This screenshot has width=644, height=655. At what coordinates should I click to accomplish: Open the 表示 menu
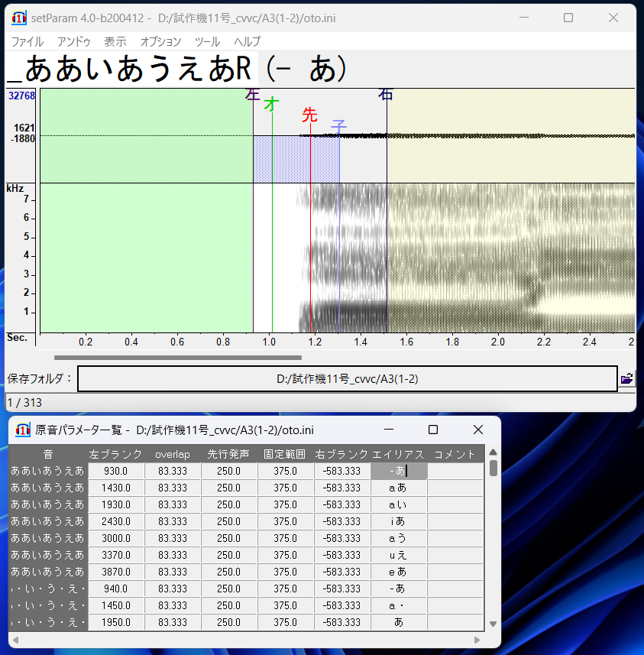(115, 41)
